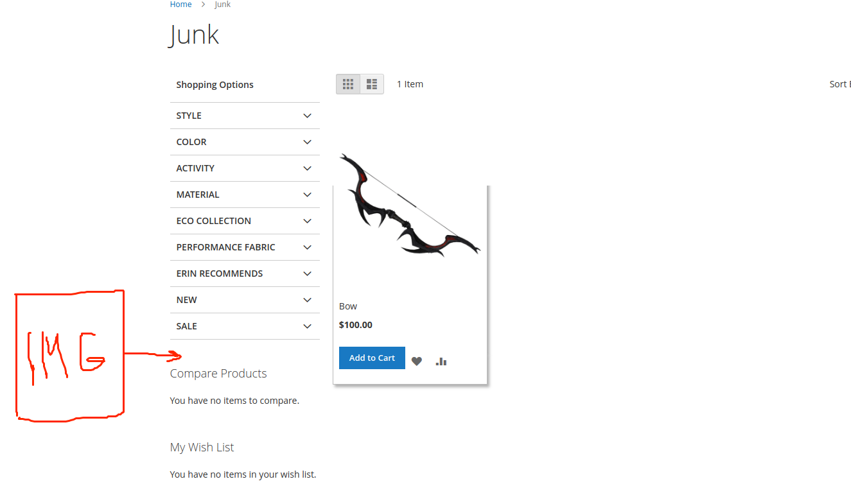Click the 1 Item count text

pos(410,84)
